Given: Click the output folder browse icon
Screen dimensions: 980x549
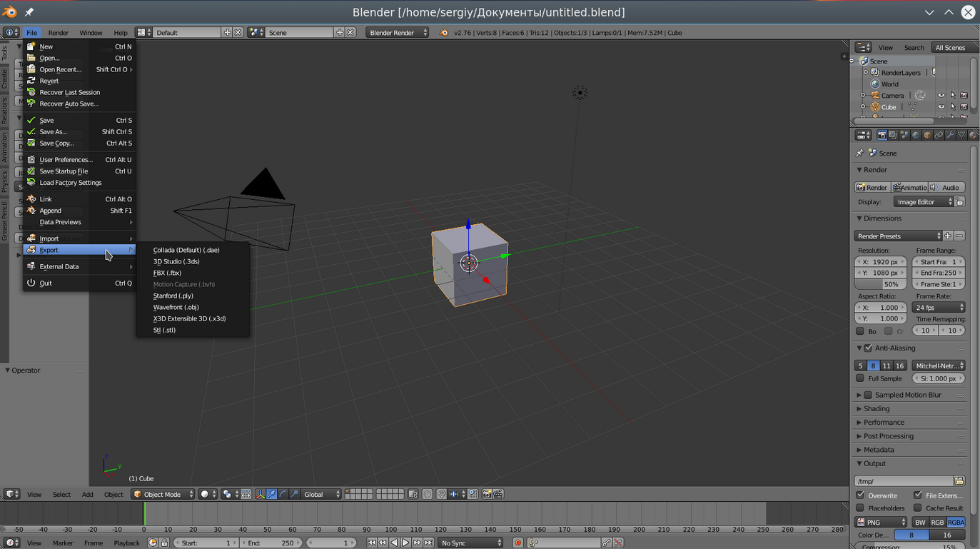Looking at the screenshot, I should [959, 481].
